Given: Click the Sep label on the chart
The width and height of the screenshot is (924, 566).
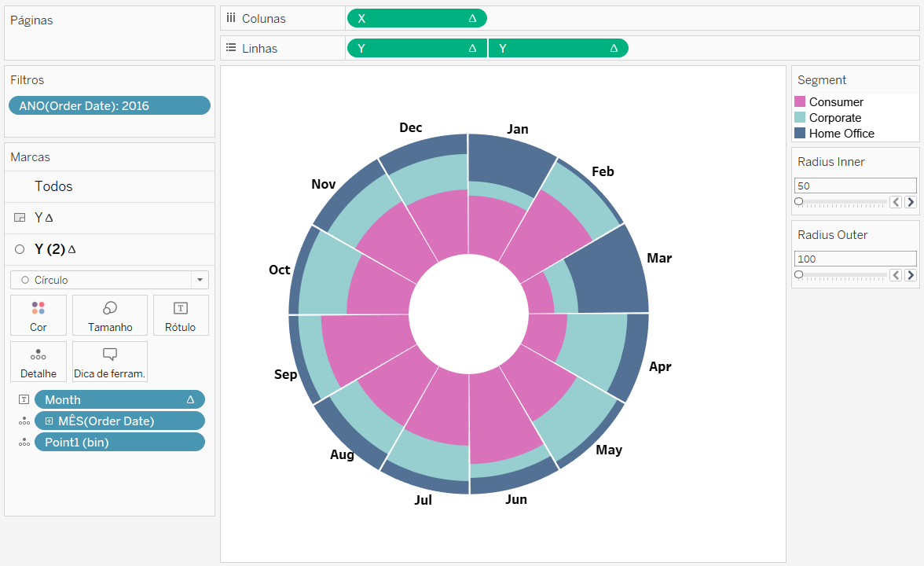Looking at the screenshot, I should (285, 374).
